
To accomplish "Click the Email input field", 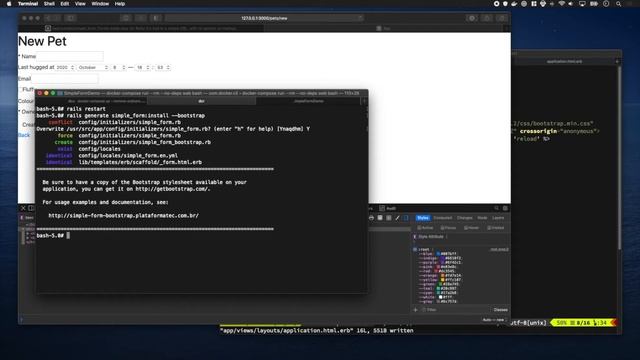I will (x=64, y=78).
